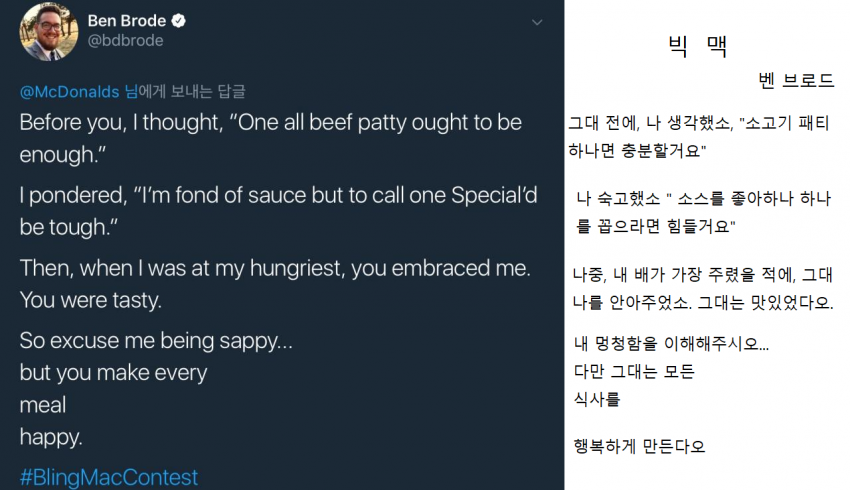The width and height of the screenshot is (850, 490).
Task: Click the "So excuse me being sappy..." line
Action: 156,340
